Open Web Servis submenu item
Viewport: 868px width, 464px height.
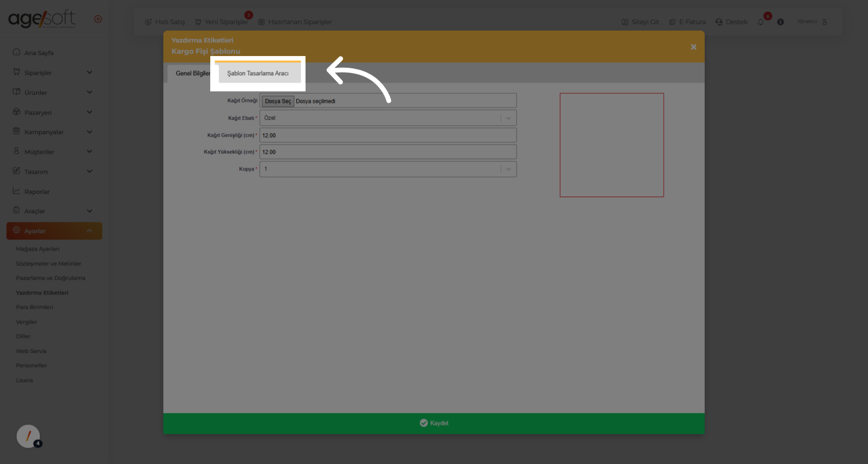[31, 351]
